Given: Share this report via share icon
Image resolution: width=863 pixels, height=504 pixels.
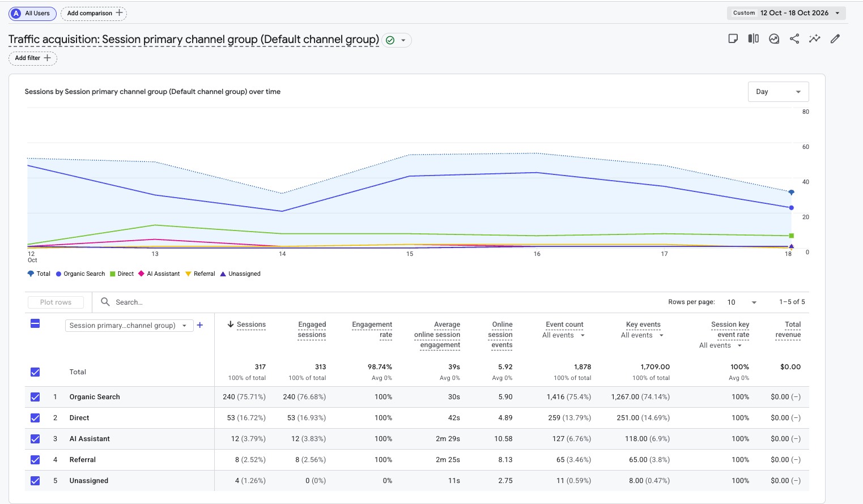Looking at the screenshot, I should pyautogui.click(x=794, y=39).
